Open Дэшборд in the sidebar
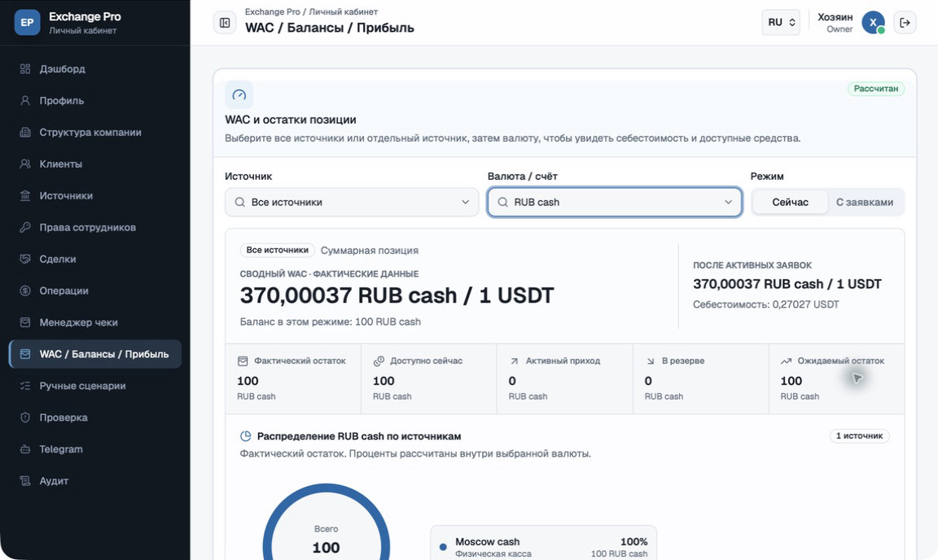This screenshot has height=560, width=938. [x=94, y=69]
